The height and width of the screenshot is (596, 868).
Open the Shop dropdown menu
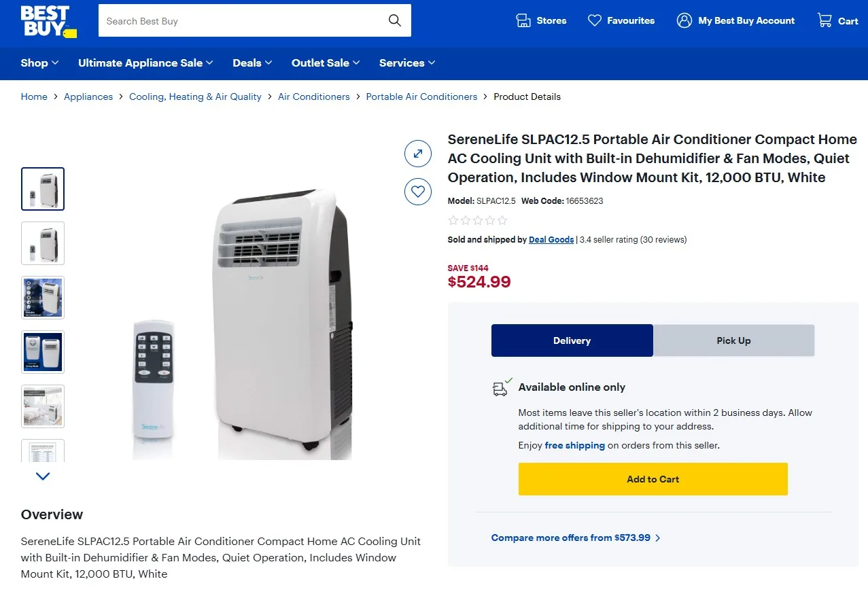coord(39,63)
